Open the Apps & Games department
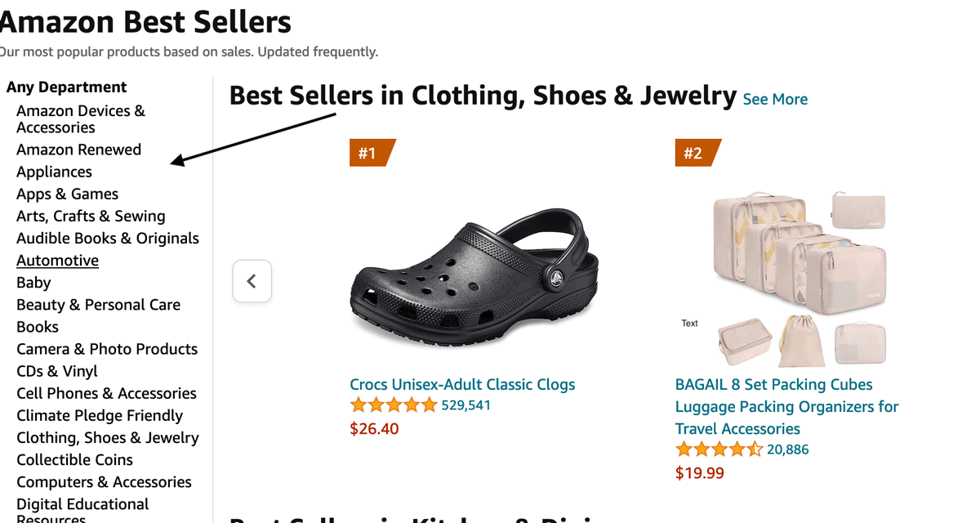The height and width of the screenshot is (523, 980). tap(67, 194)
